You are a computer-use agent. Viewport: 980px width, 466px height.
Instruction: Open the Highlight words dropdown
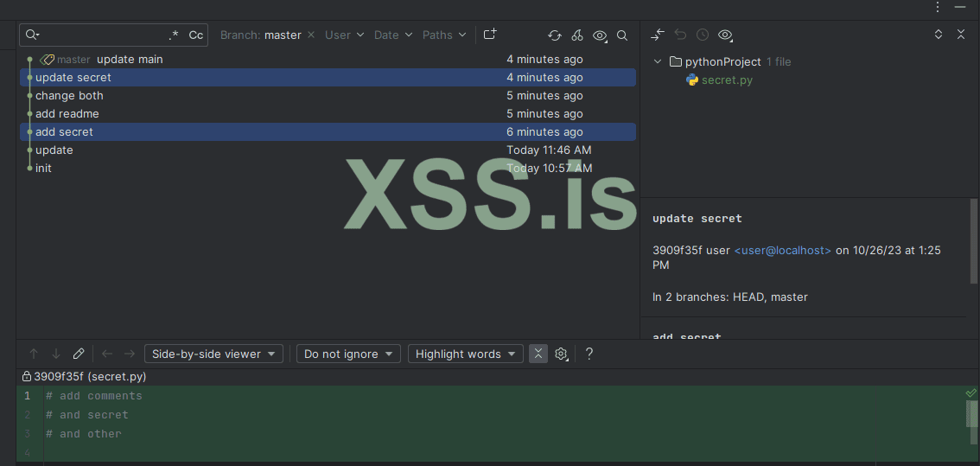466,354
